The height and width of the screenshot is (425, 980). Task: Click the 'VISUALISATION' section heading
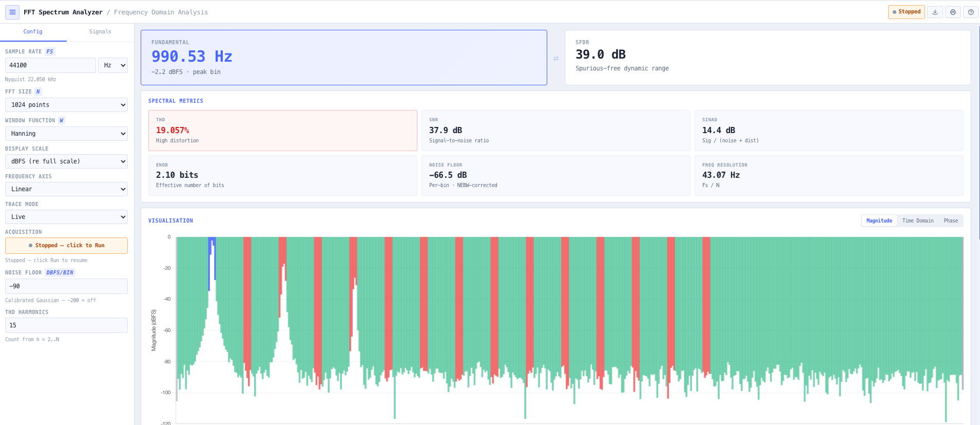pos(170,221)
